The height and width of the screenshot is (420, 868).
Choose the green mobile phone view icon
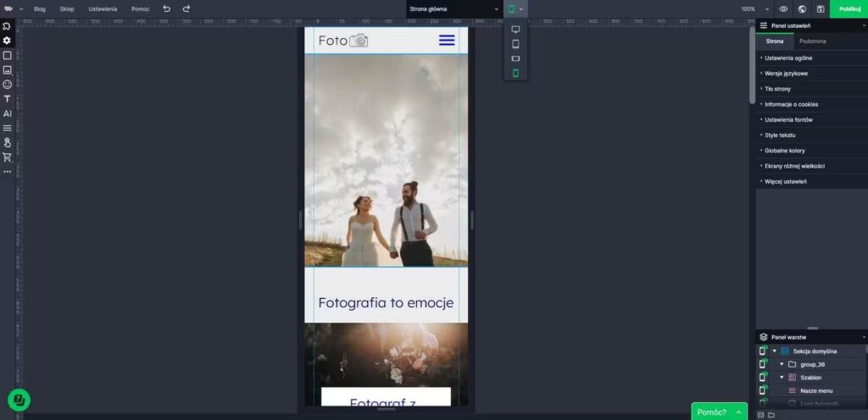click(515, 73)
